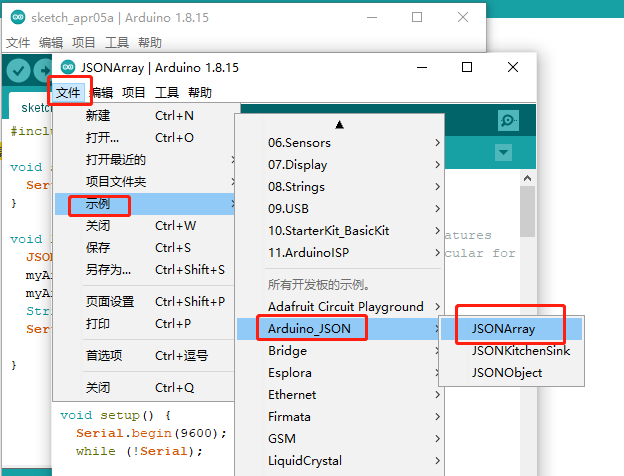Click the up scroll triangle at the top of the examples submenu
Viewport: 624px width, 476px height.
click(339, 125)
